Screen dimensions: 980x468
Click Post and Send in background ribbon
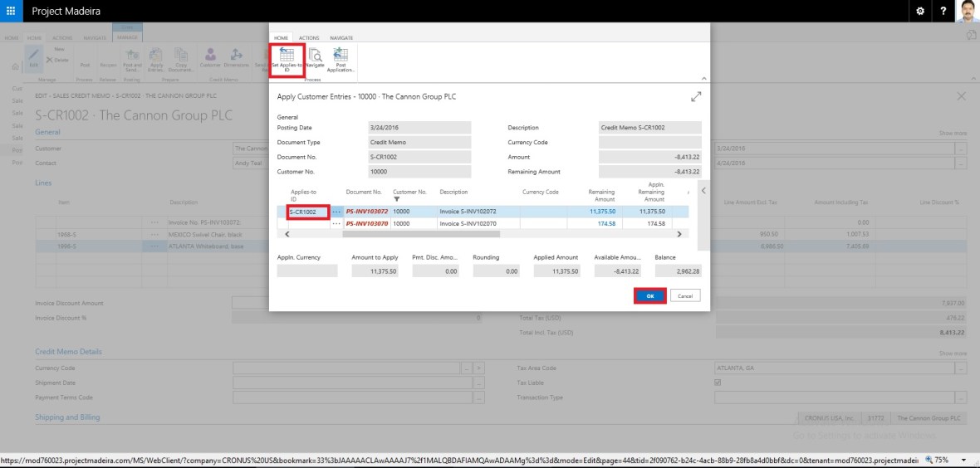coord(133,60)
